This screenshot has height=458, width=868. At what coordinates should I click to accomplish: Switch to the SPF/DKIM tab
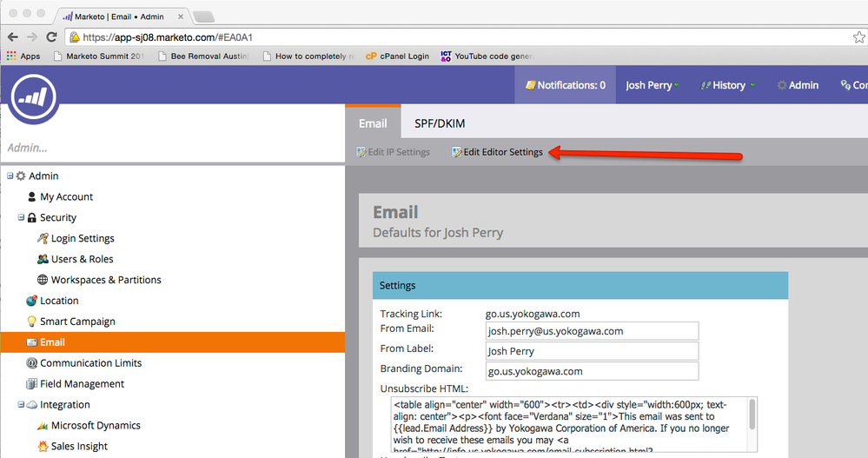pyautogui.click(x=440, y=123)
